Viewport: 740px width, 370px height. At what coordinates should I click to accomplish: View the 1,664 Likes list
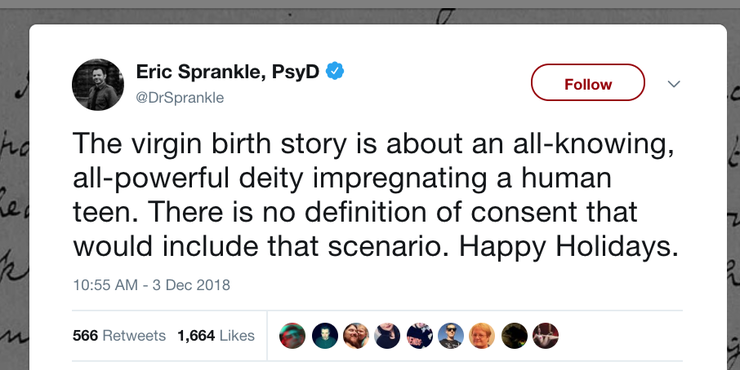(216, 336)
